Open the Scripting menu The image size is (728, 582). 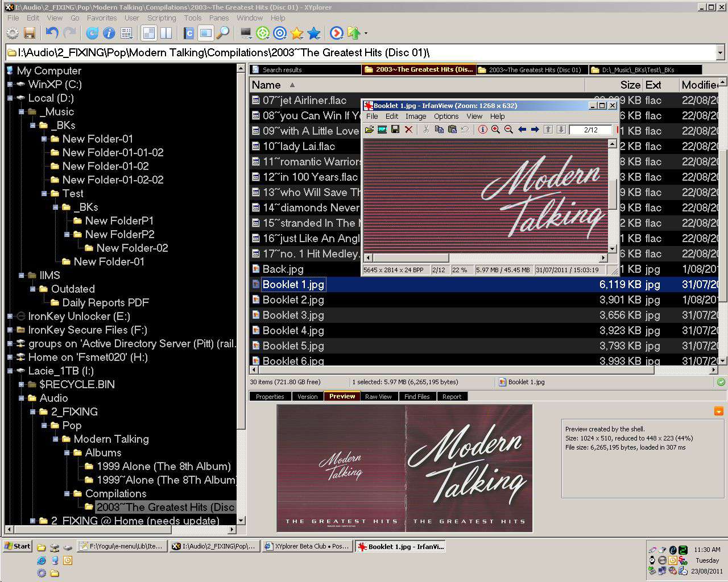tap(162, 18)
